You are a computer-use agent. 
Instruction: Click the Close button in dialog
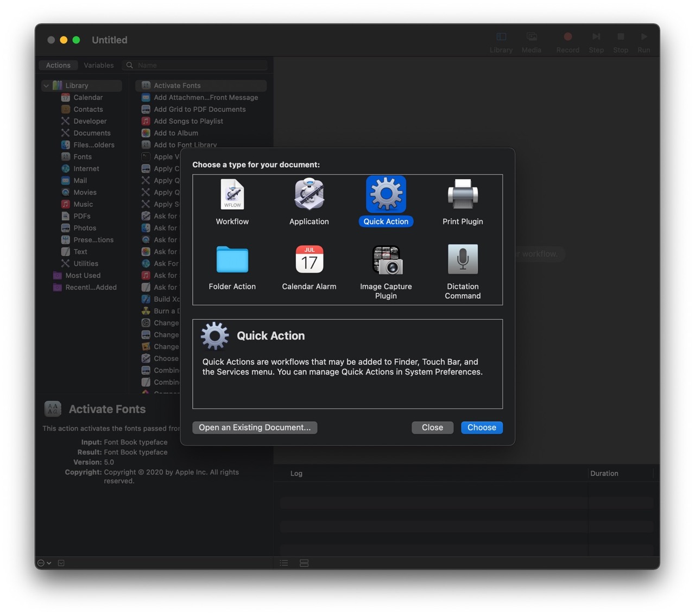click(432, 428)
